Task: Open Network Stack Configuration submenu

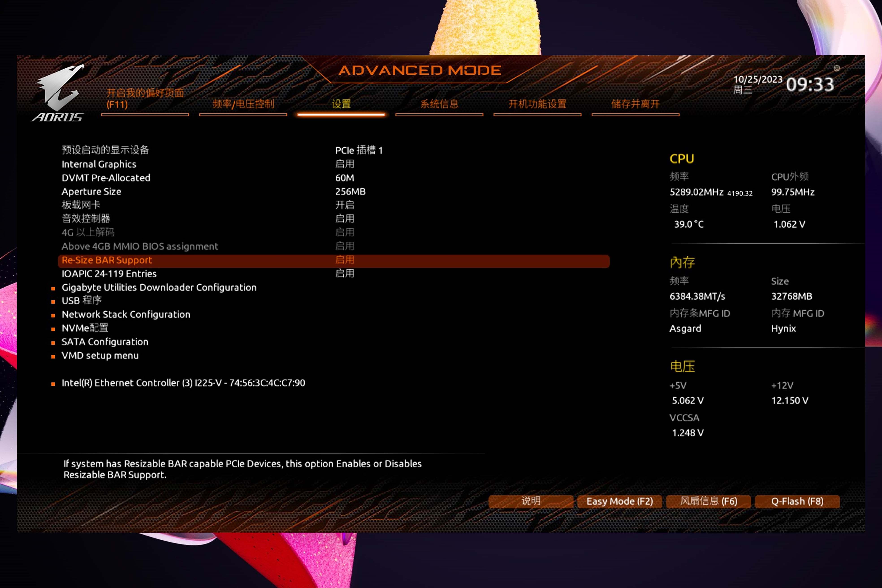Action: coord(126,315)
